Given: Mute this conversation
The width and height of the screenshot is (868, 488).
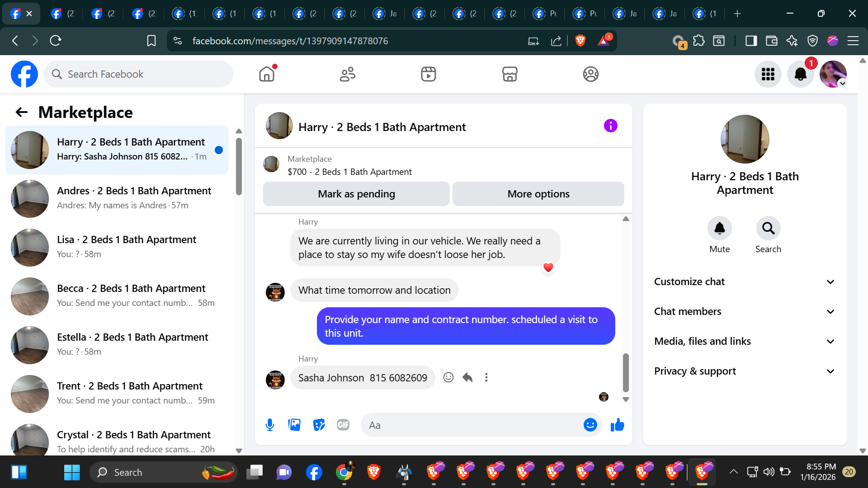Looking at the screenshot, I should (719, 229).
